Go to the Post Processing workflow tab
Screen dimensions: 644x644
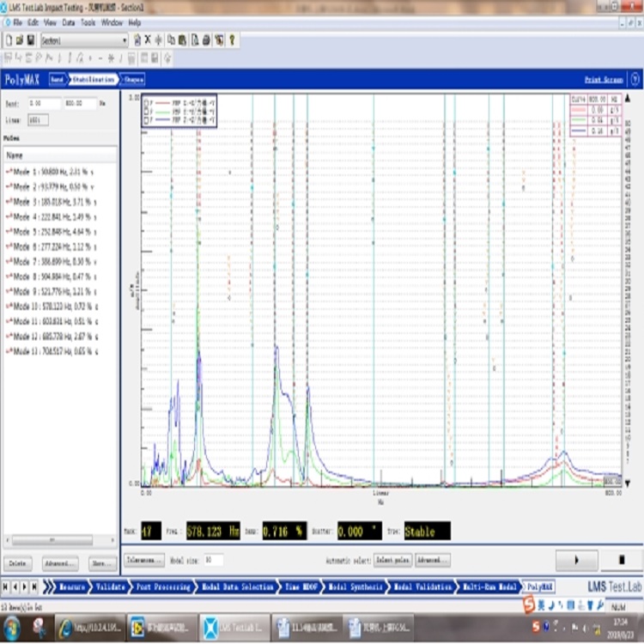[163, 587]
